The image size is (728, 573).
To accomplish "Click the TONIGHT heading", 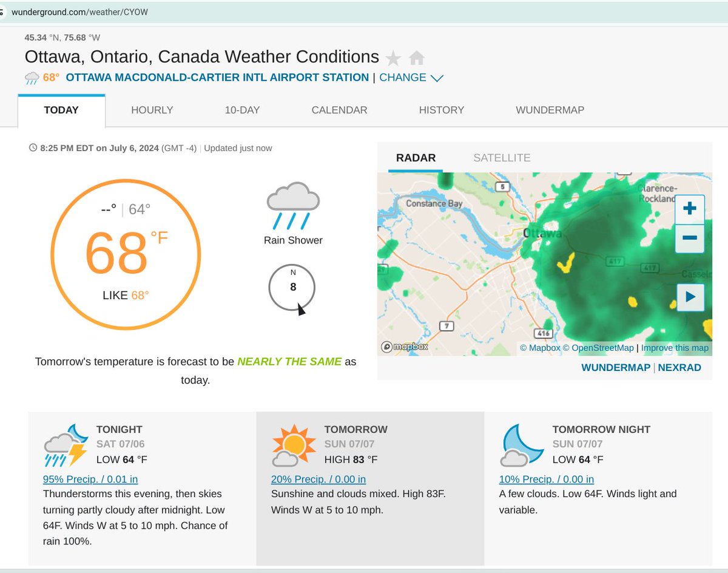I will click(120, 429).
